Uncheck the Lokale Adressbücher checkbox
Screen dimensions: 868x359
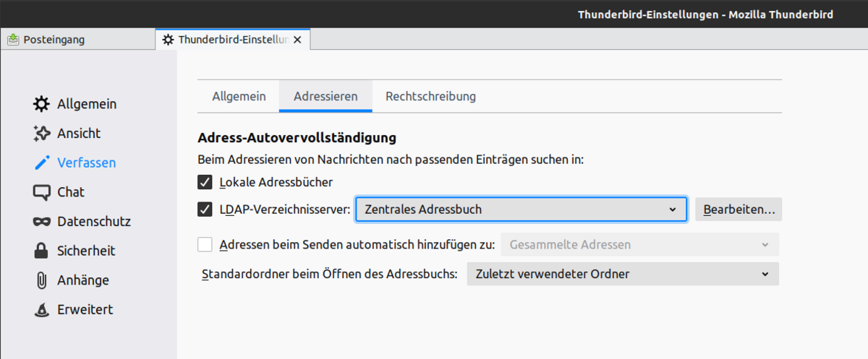click(205, 182)
